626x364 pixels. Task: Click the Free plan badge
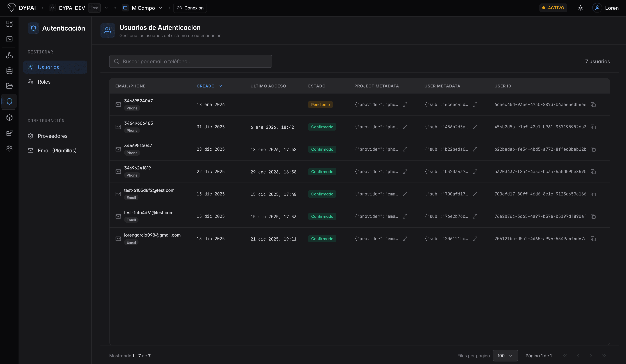94,8
